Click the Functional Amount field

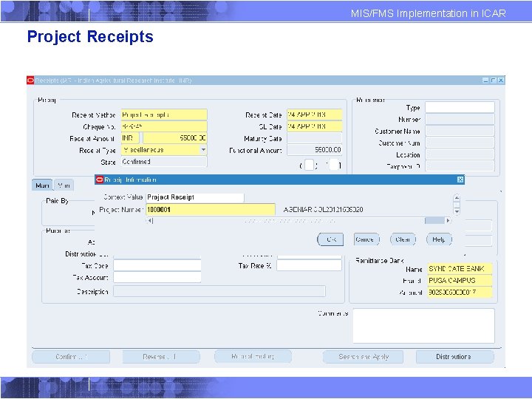[315, 149]
